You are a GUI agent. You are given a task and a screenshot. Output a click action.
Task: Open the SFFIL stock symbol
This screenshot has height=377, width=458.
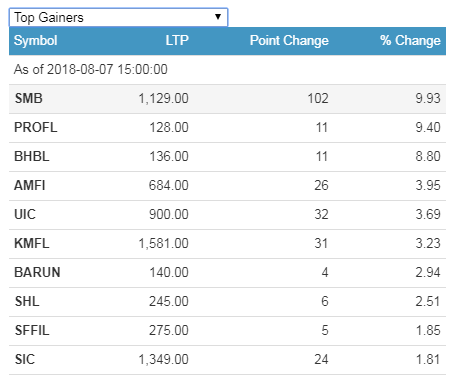32,330
